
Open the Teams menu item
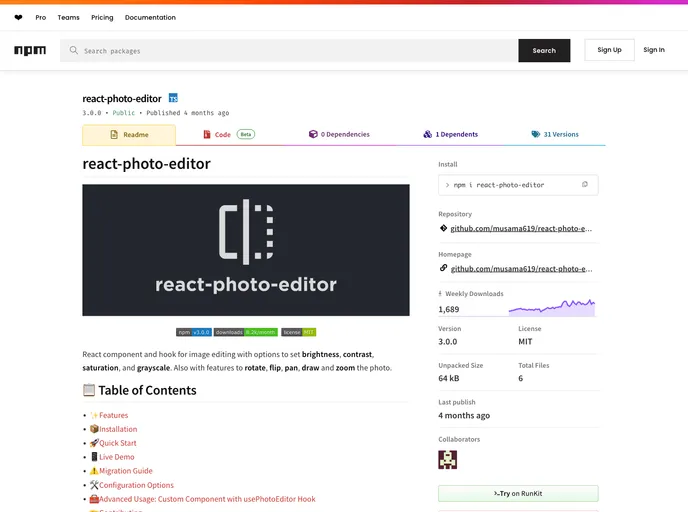click(x=68, y=18)
